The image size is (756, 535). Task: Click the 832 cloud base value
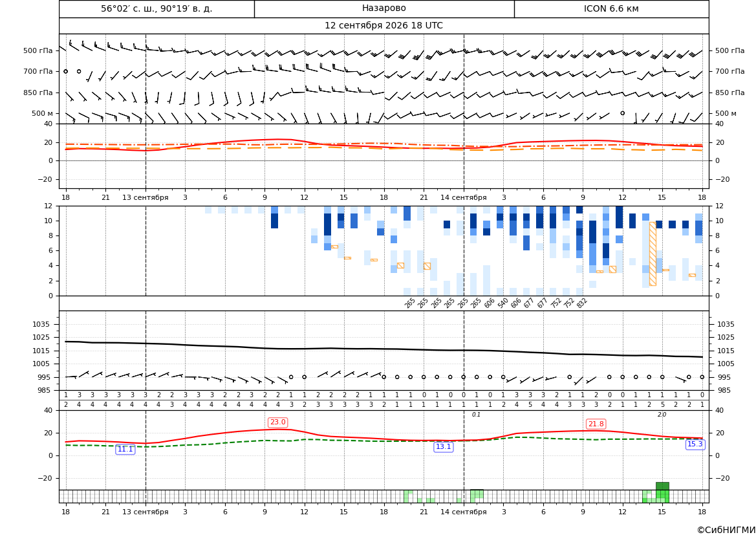pos(582,303)
